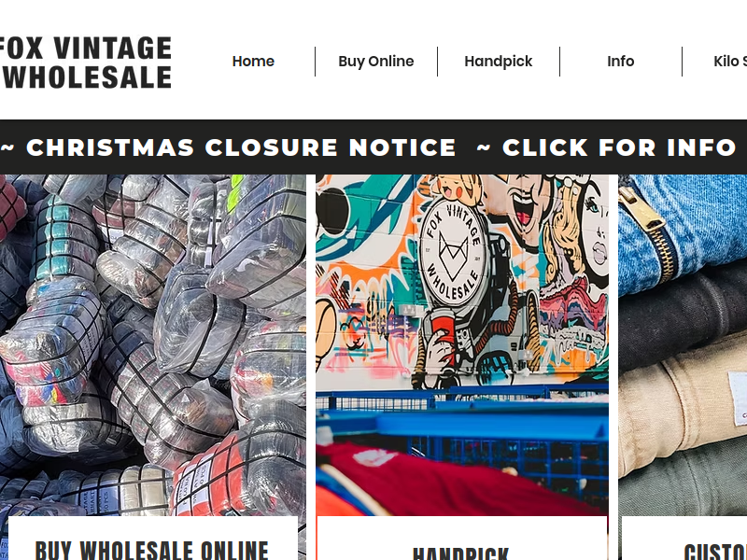Go to the Buy Online page
747x560 pixels.
(x=376, y=62)
